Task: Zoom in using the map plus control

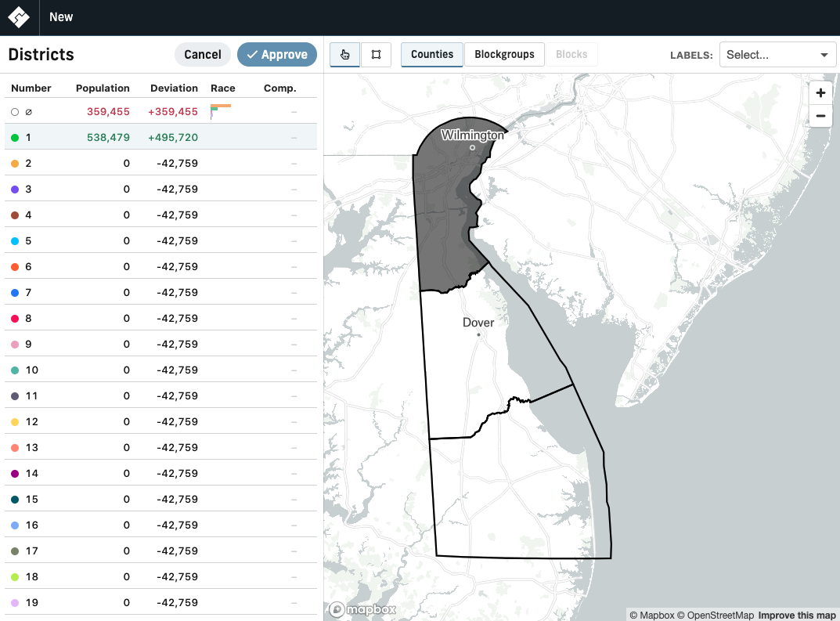Action: click(x=820, y=92)
